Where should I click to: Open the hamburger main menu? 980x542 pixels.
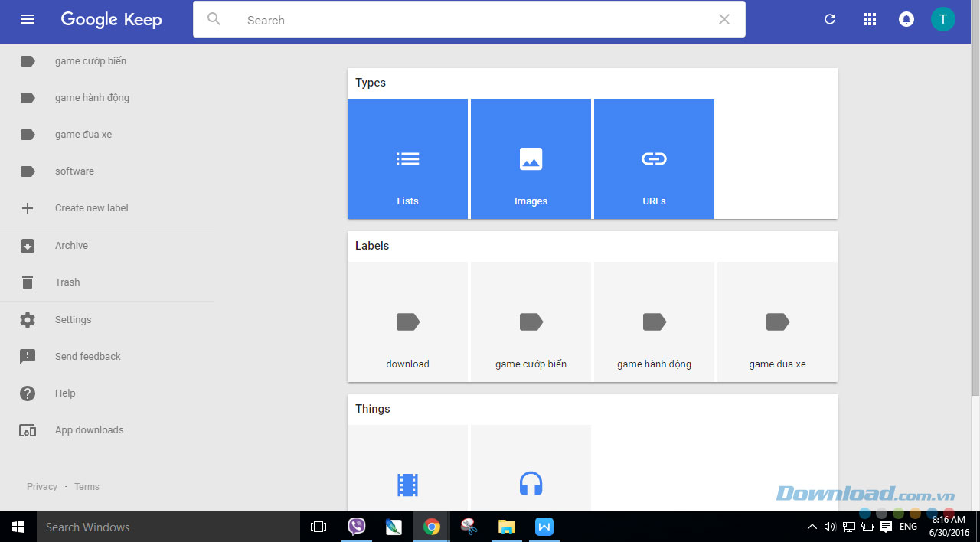tap(28, 20)
